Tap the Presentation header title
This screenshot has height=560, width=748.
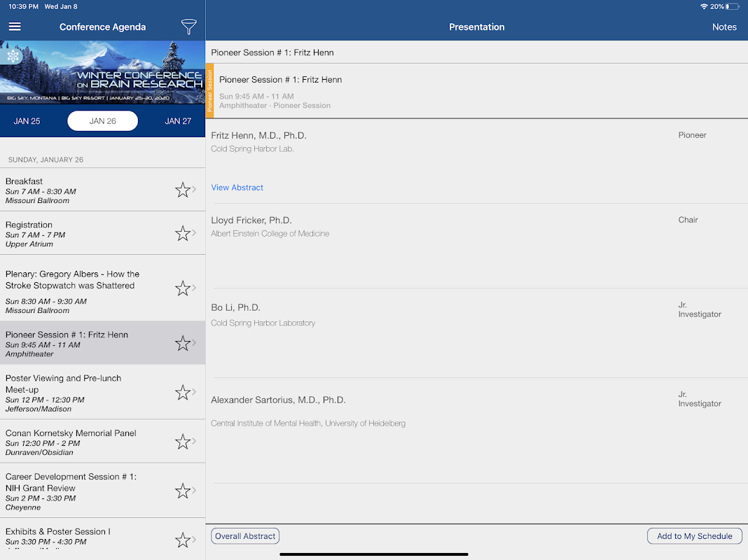tap(476, 27)
